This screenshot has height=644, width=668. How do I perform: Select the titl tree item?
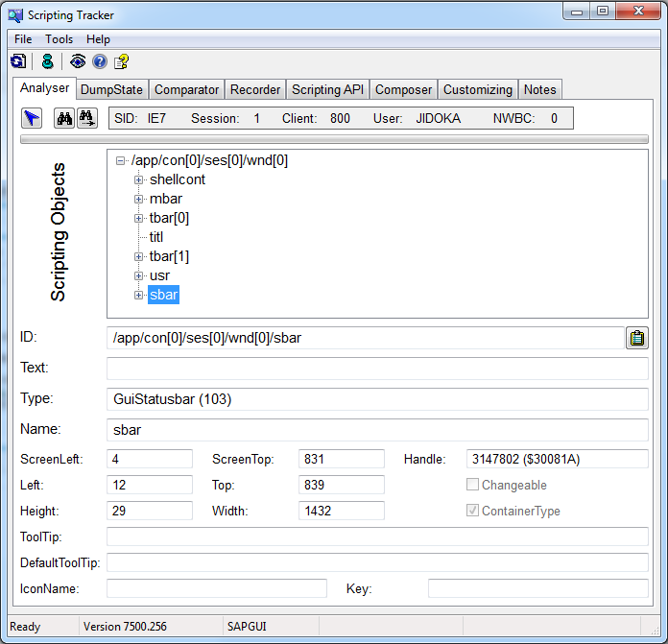click(156, 237)
